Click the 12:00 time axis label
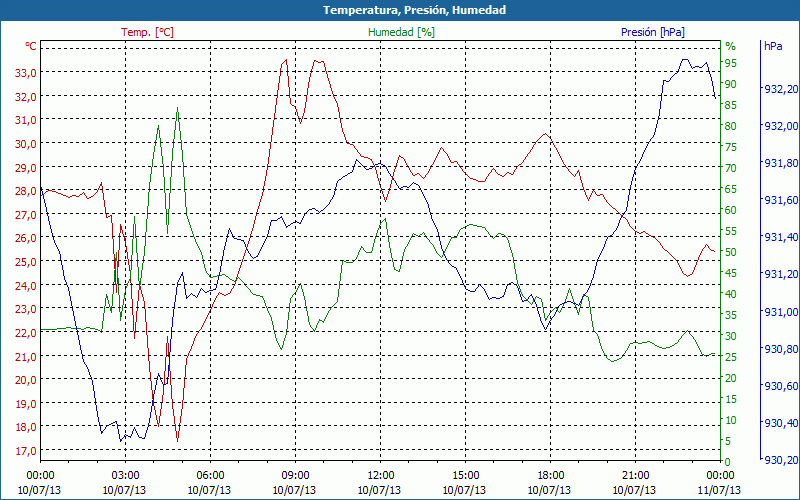 coord(380,476)
